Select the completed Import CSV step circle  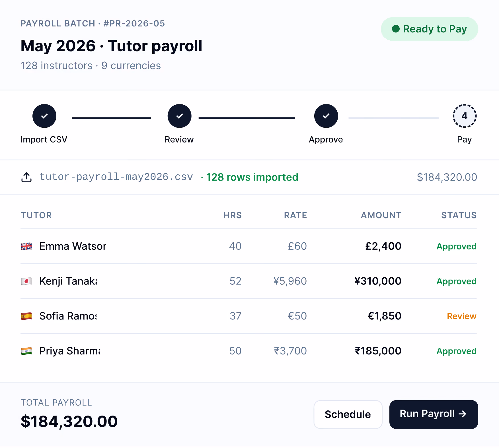point(44,116)
